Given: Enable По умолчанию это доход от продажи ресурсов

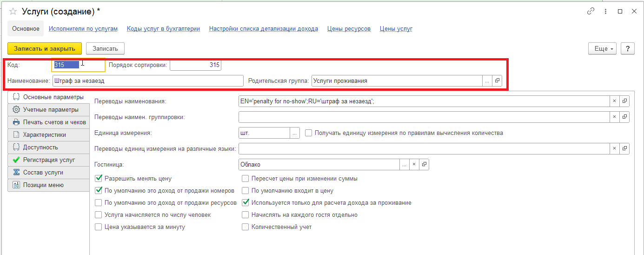Looking at the screenshot, I should (x=98, y=203).
